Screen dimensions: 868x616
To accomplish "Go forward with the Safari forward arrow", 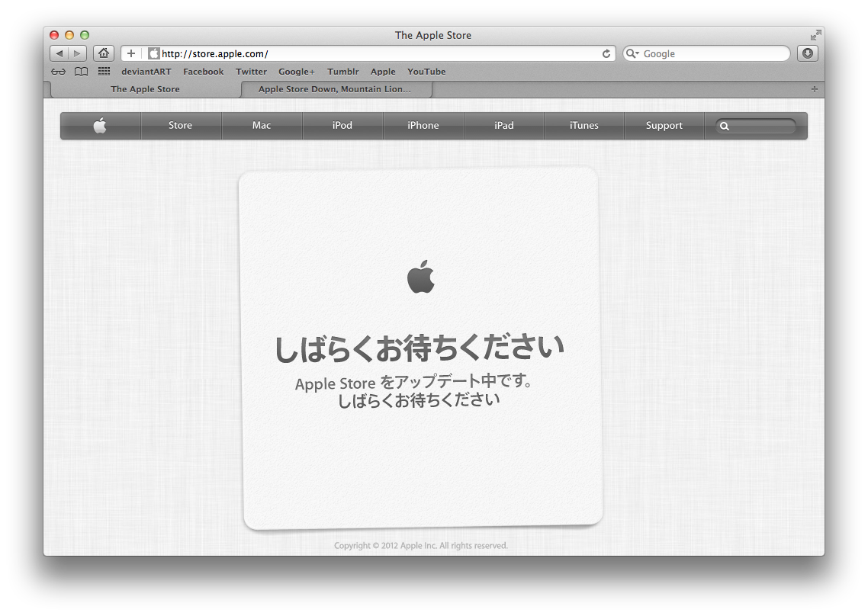I will pyautogui.click(x=78, y=53).
